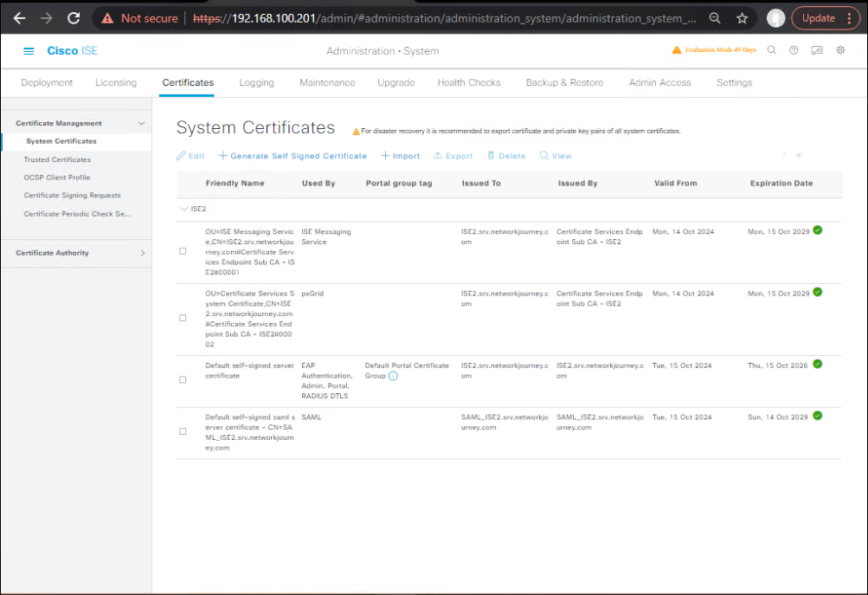Open Certificate Periodic Check settings in the sidebar
This screenshot has height=595, width=868.
pyautogui.click(x=78, y=214)
